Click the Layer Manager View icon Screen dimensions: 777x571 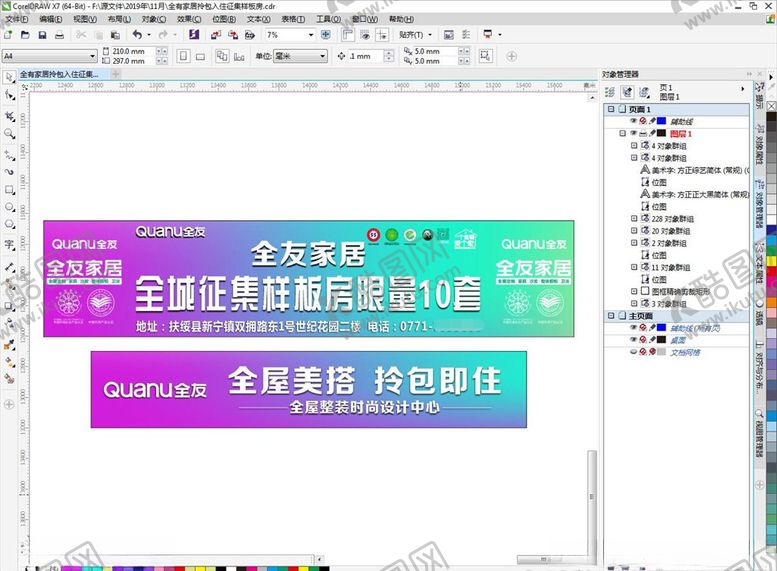[644, 92]
